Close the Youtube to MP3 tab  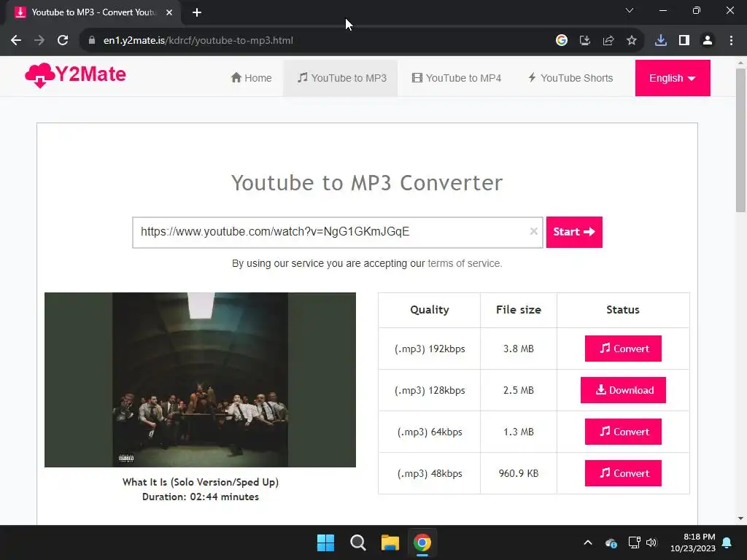tap(169, 12)
